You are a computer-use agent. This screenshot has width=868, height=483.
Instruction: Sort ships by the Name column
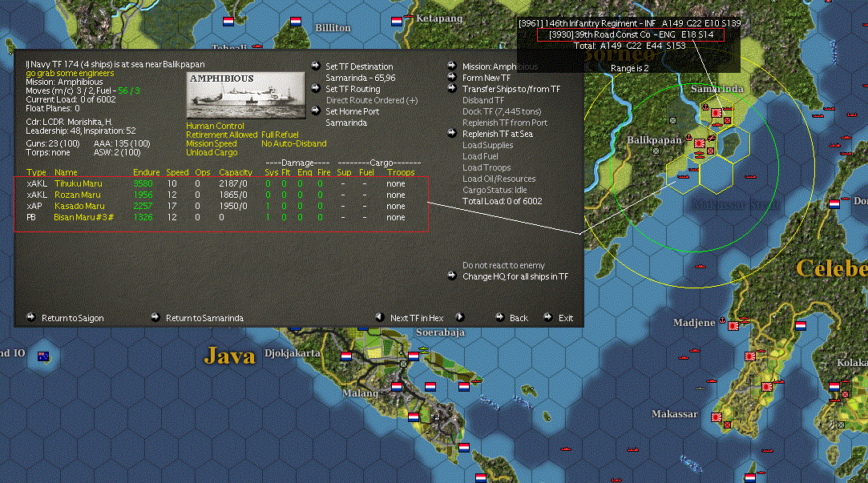pyautogui.click(x=66, y=172)
